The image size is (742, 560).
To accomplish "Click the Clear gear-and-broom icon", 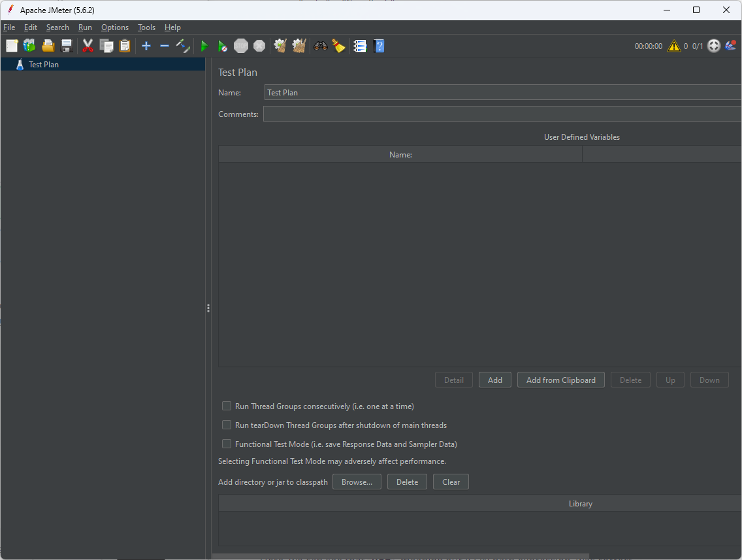I will tap(280, 46).
